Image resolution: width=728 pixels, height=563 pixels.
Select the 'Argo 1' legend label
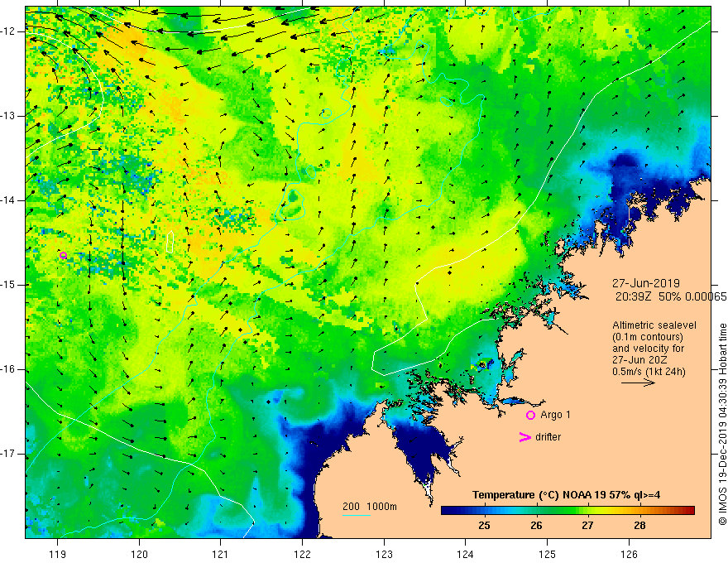click(x=555, y=415)
